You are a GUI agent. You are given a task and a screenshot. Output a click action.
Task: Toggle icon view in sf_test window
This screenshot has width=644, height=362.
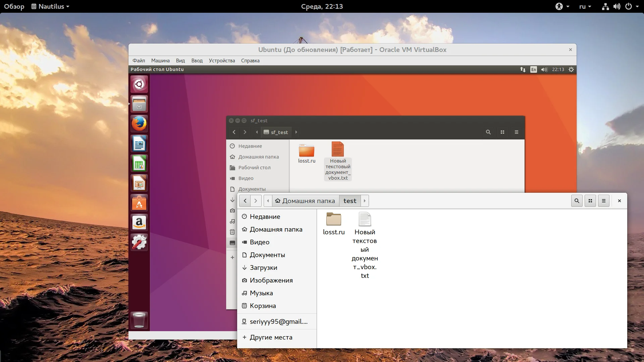coord(502,132)
